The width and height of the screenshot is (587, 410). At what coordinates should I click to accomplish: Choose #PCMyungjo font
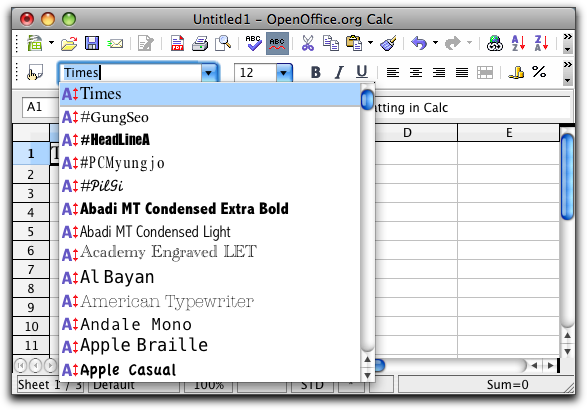click(210, 163)
